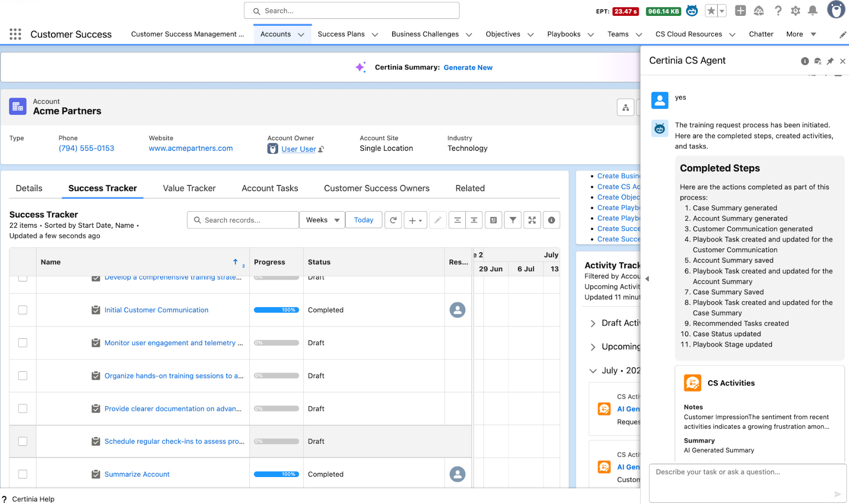The image size is (849, 504).
Task: Click the Summarize Account 100% progress bar
Action: click(x=276, y=474)
